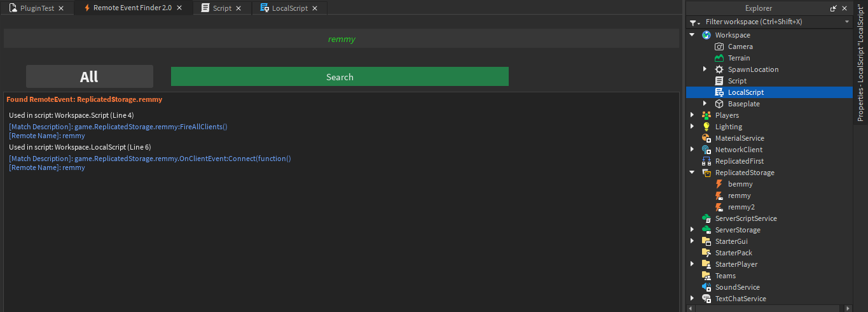Expand the Lighting node
Image resolution: width=868 pixels, height=312 pixels.
[x=692, y=127]
